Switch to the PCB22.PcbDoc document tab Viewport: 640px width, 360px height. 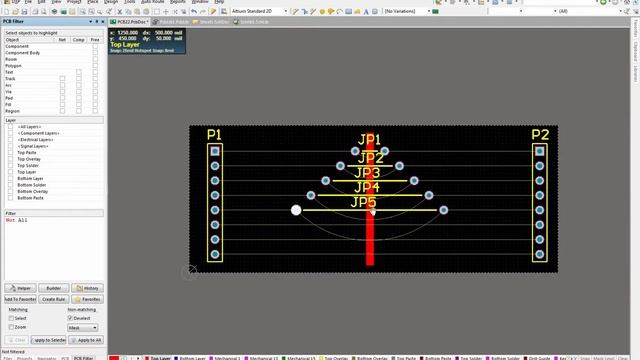point(129,22)
